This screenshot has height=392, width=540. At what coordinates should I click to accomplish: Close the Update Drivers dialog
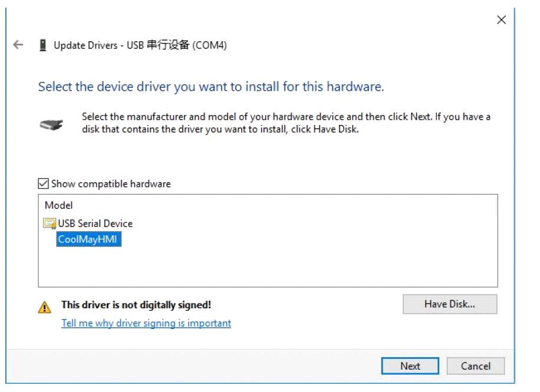pos(501,19)
